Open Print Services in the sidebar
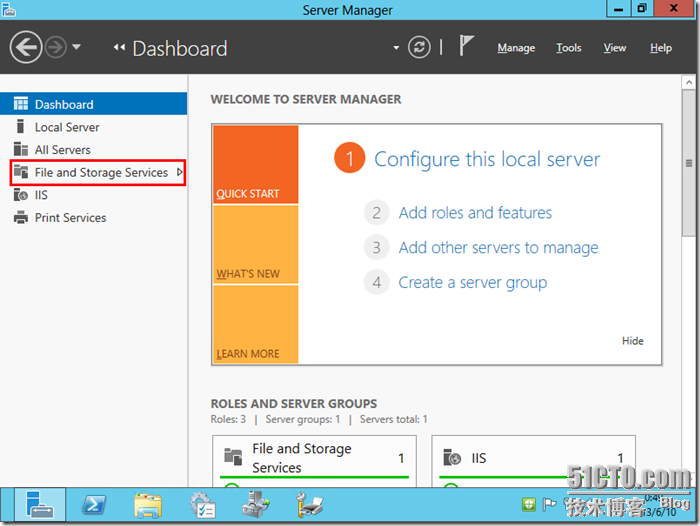 (x=94, y=217)
